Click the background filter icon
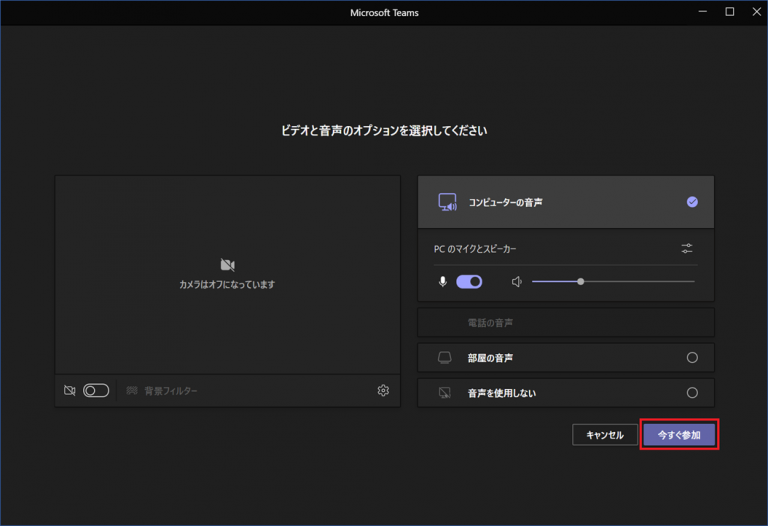Viewport: 768px width, 526px height. coord(131,391)
